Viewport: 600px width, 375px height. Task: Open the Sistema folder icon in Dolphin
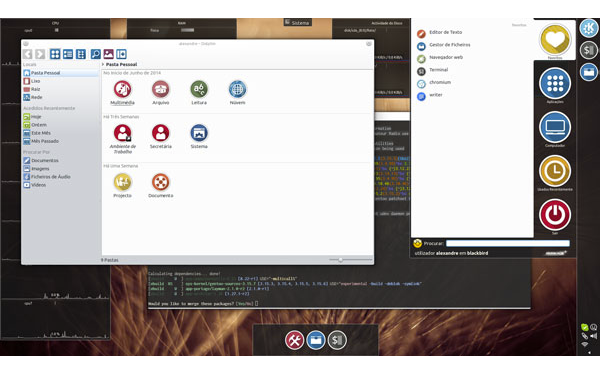[199, 137]
